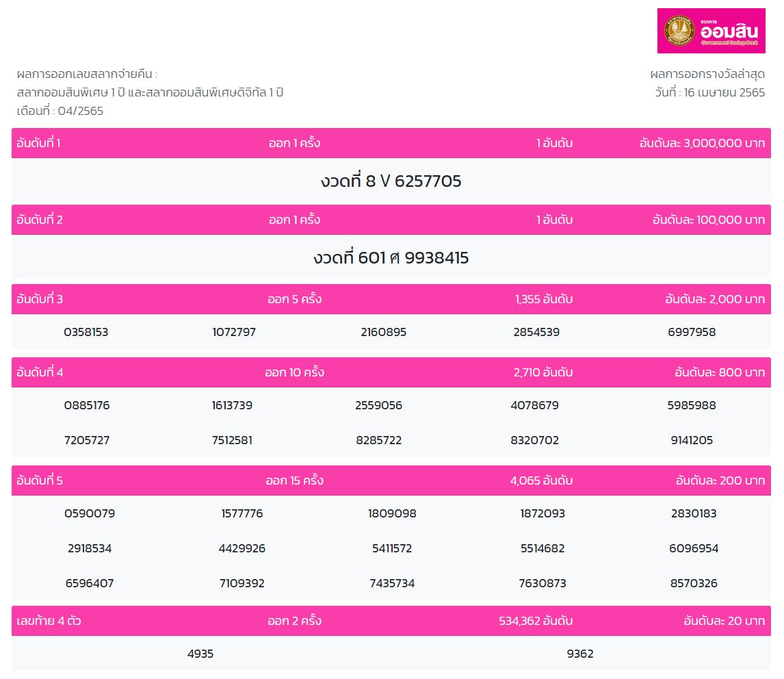Select fourth prize number 9141205
Screen dimensions: 784x679
(692, 440)
